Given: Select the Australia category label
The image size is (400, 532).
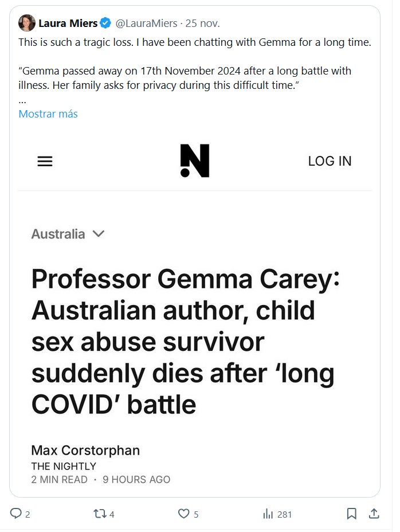Looking at the screenshot, I should (x=58, y=234).
